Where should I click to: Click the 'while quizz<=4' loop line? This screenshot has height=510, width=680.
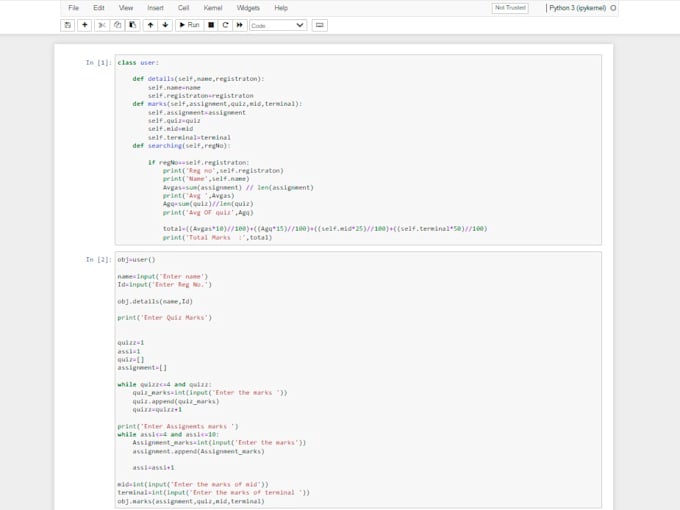click(164, 385)
